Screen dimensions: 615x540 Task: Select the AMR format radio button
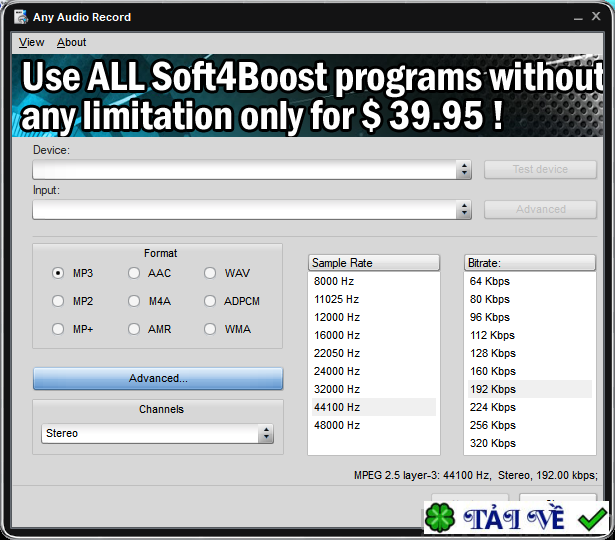tap(134, 329)
